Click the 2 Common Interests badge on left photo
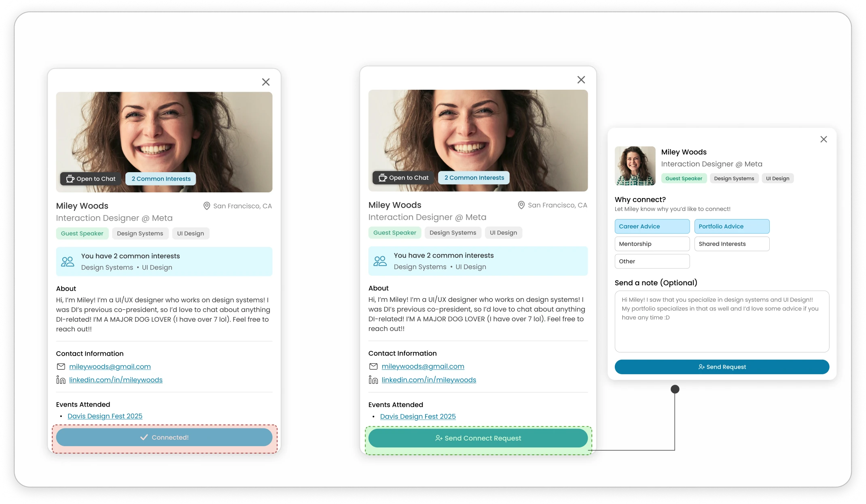 click(161, 179)
